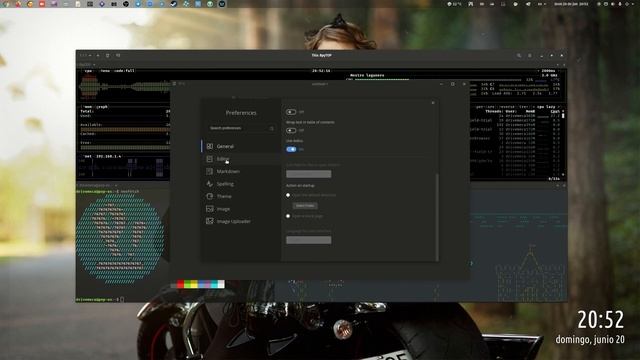The height and width of the screenshot is (360, 640).
Task: Add a new session in Tilix header
Action: tap(98, 56)
